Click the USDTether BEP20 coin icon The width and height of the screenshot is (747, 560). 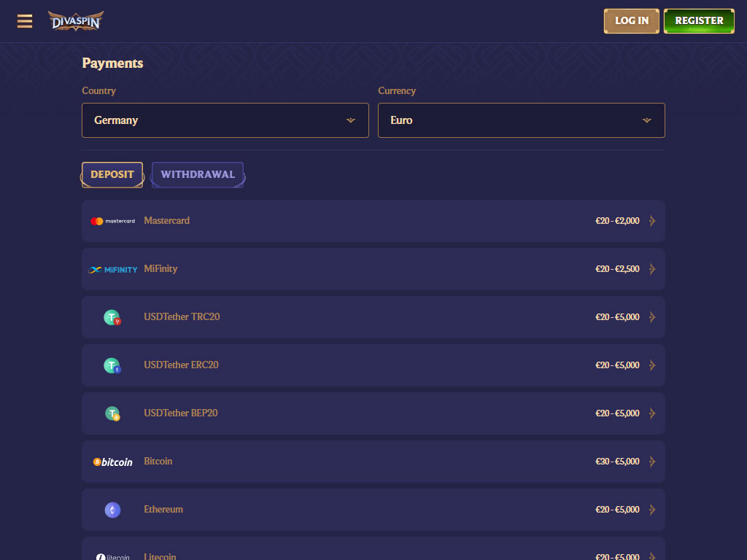pos(112,414)
